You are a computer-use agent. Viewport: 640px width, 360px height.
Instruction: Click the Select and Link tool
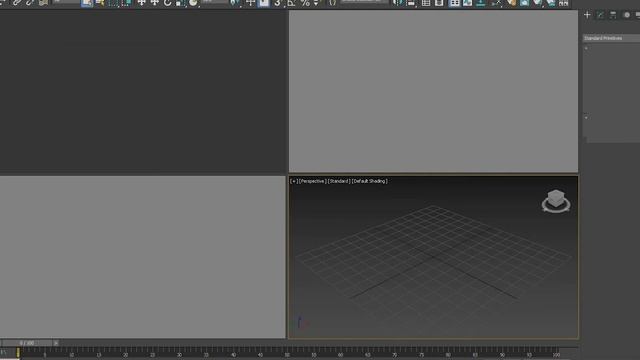[17, 2]
